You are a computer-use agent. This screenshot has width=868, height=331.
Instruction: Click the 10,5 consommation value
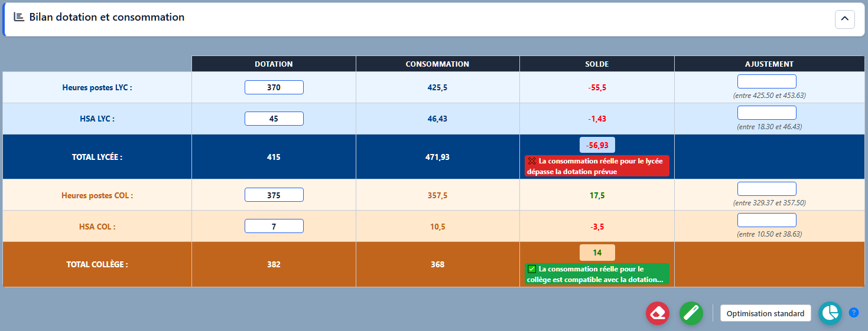[x=438, y=227]
